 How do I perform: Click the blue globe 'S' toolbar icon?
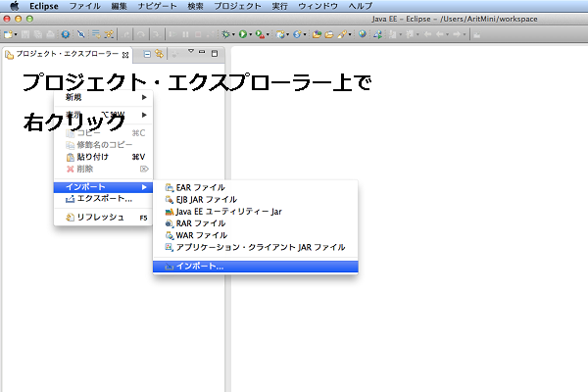point(297,34)
